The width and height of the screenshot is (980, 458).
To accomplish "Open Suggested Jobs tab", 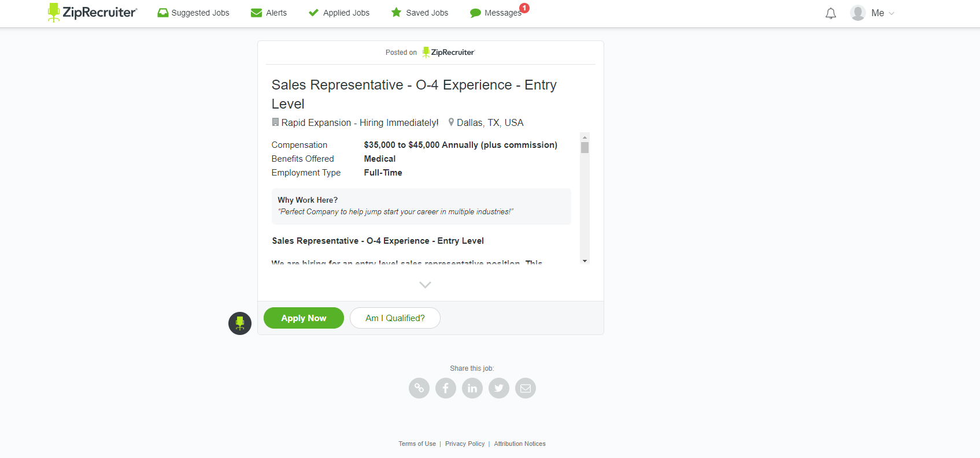I will [x=194, y=13].
